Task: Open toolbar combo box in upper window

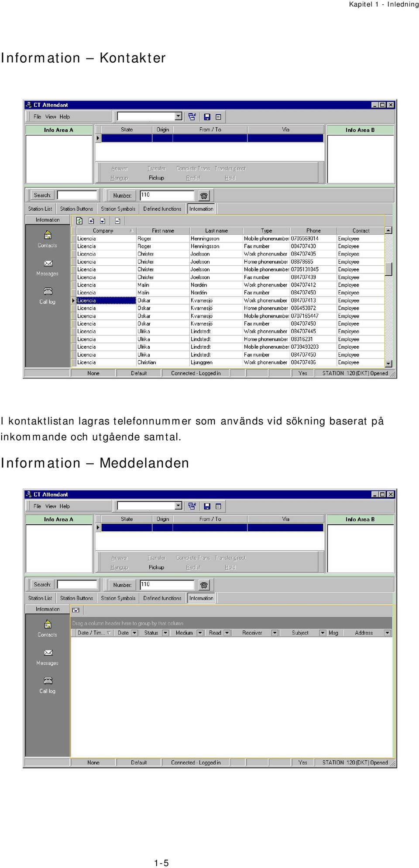Action: pyautogui.click(x=179, y=116)
